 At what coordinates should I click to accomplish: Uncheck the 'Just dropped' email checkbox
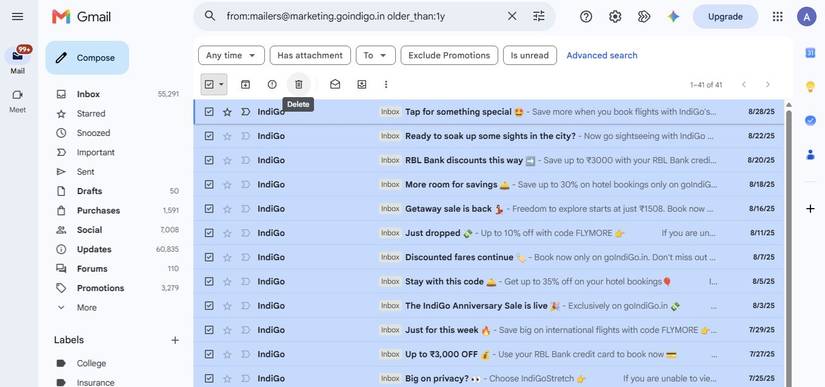point(209,233)
